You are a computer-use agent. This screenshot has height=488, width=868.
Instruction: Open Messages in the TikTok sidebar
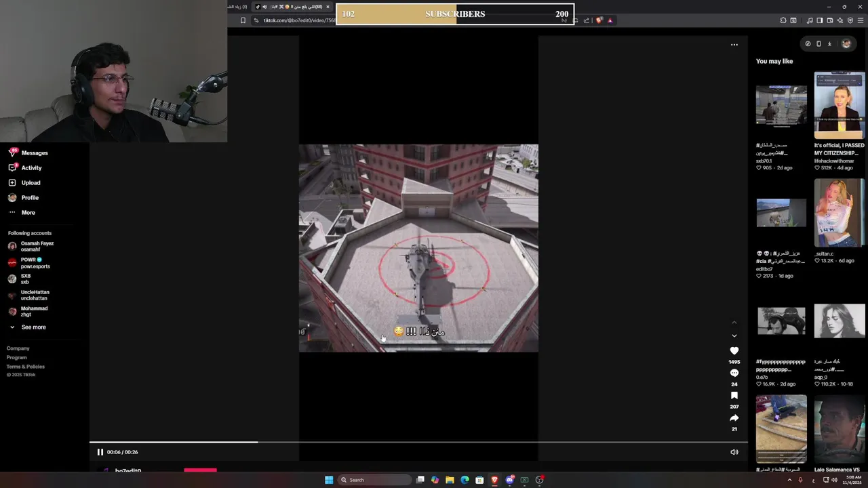point(28,153)
